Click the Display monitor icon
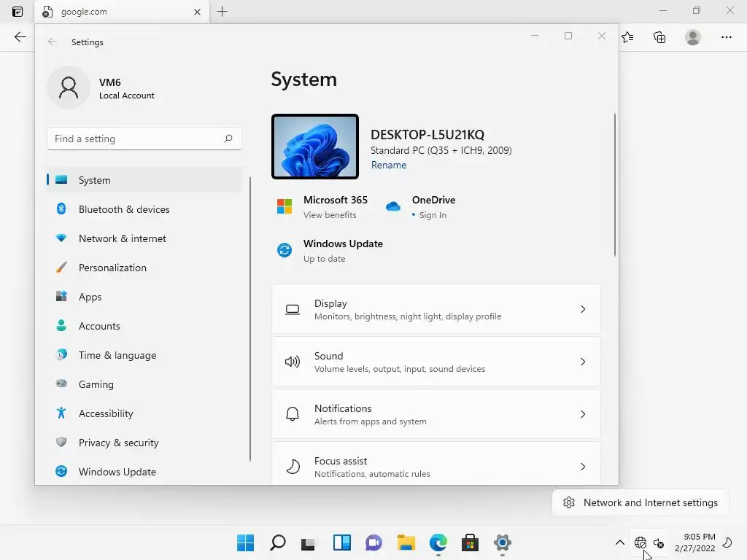 point(293,309)
